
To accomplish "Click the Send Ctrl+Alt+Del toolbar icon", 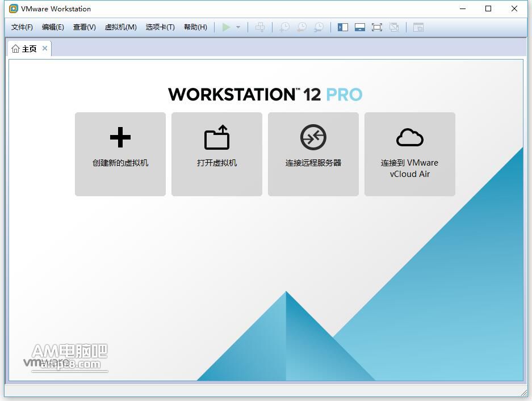I will click(260, 27).
